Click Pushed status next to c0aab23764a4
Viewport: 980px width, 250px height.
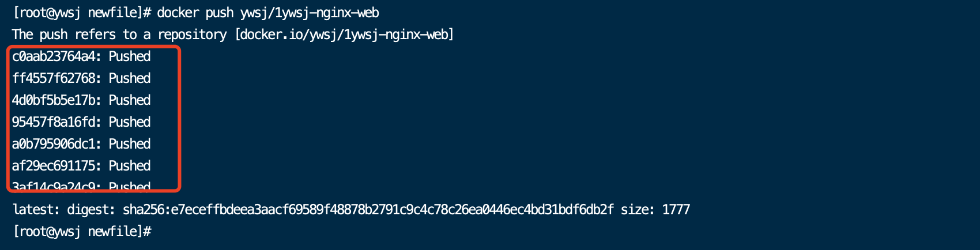(130, 56)
